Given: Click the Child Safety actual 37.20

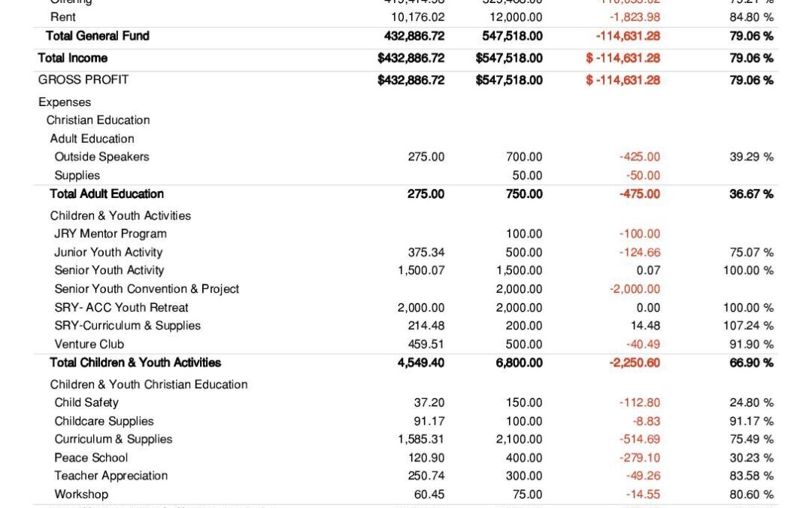Looking at the screenshot, I should pos(429,403).
